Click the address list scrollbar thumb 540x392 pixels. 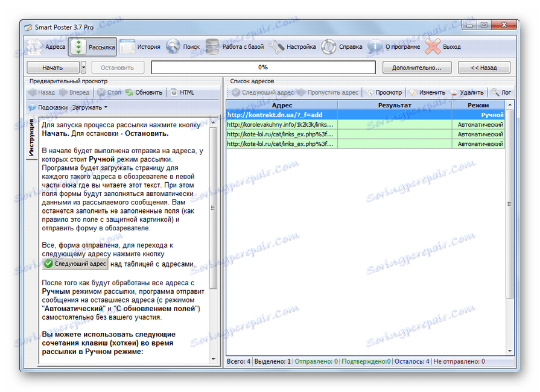coord(510,204)
